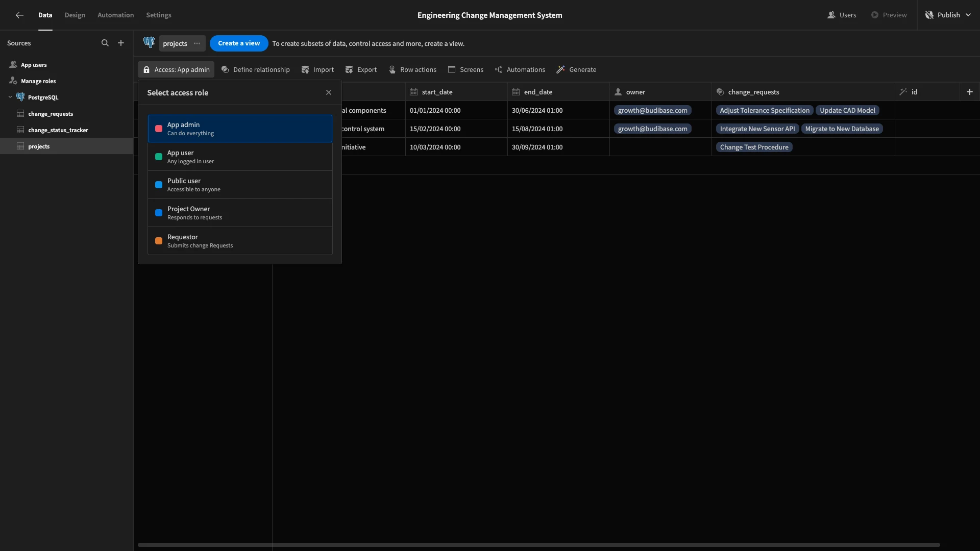Click the Row actions icon
Image resolution: width=980 pixels, height=551 pixels.
point(392,70)
